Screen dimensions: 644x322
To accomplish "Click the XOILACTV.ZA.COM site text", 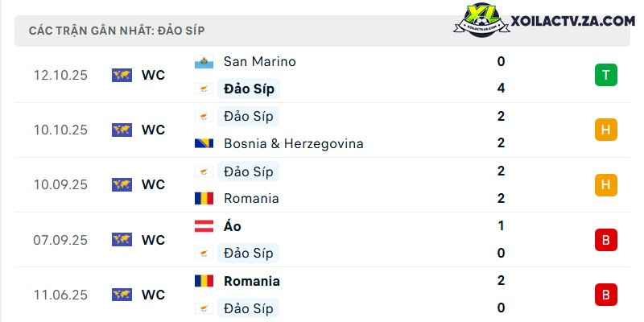I will tap(572, 21).
